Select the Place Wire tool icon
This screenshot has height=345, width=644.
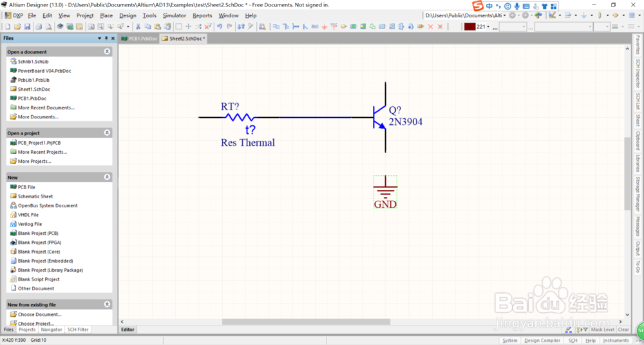pos(276,26)
